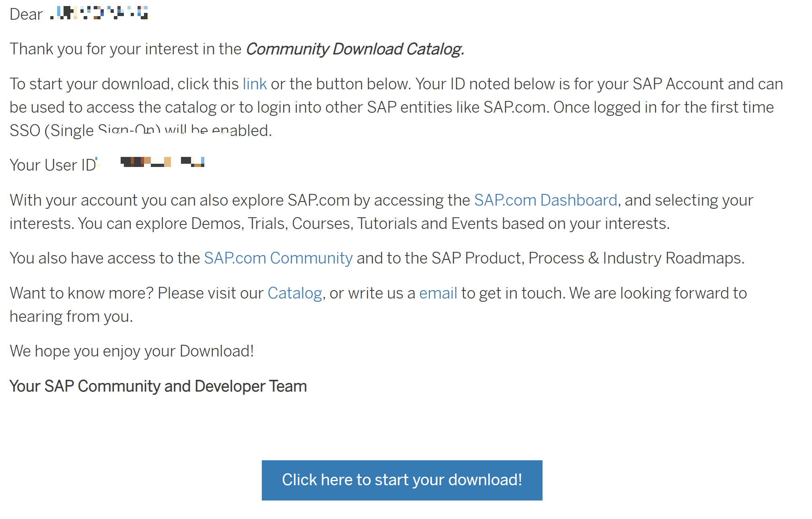Click the 'link' hyperlink to start download
The height and width of the screenshot is (519, 812).
[254, 84]
